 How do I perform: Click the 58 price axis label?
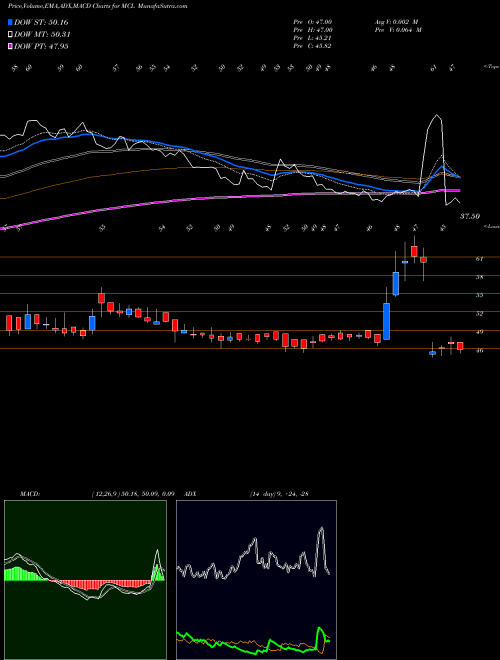tap(479, 277)
